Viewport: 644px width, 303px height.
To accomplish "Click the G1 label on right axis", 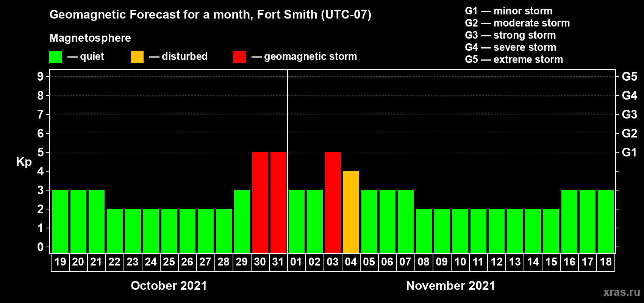I will (x=630, y=152).
